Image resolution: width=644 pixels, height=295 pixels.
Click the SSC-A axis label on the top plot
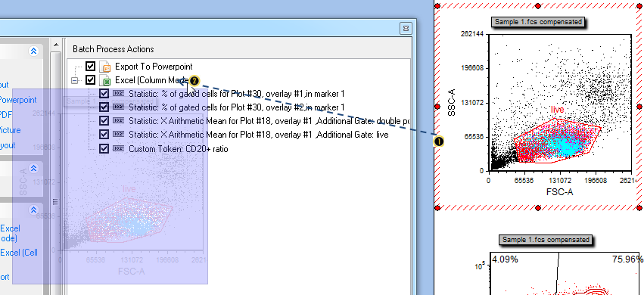[x=452, y=102]
